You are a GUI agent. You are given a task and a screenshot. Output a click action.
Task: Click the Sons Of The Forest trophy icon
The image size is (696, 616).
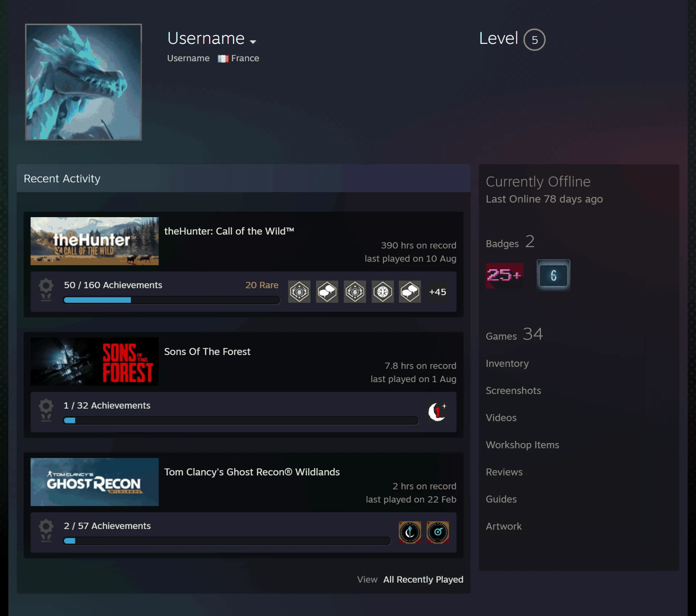[x=46, y=410]
